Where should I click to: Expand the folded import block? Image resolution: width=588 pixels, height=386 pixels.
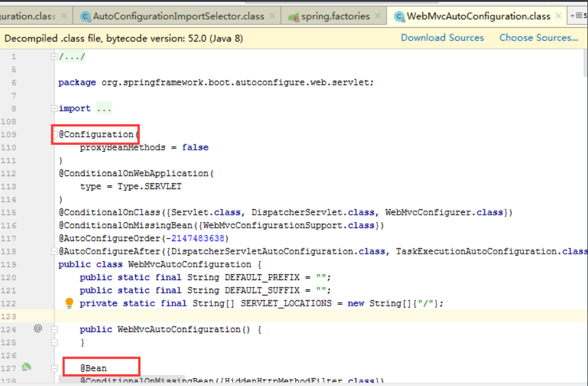click(54, 108)
